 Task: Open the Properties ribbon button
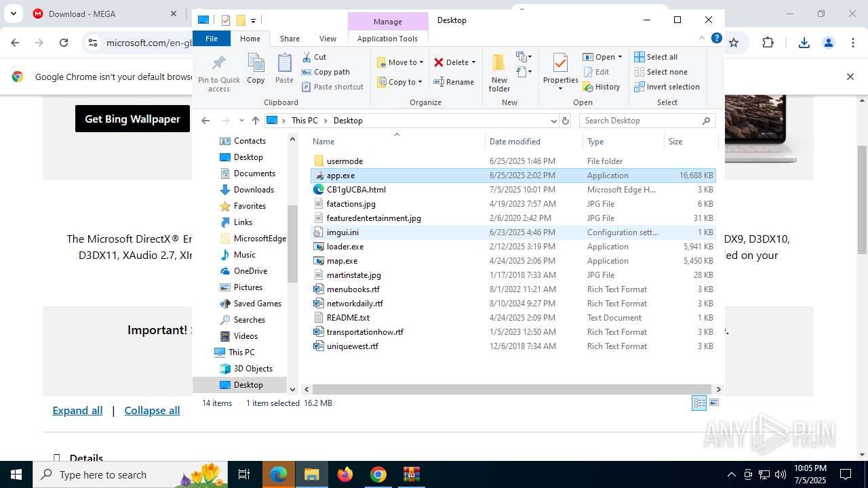[560, 72]
